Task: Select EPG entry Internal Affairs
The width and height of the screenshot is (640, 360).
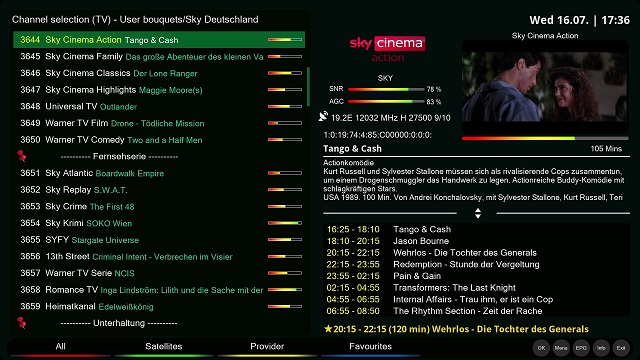Action: click(x=476, y=299)
